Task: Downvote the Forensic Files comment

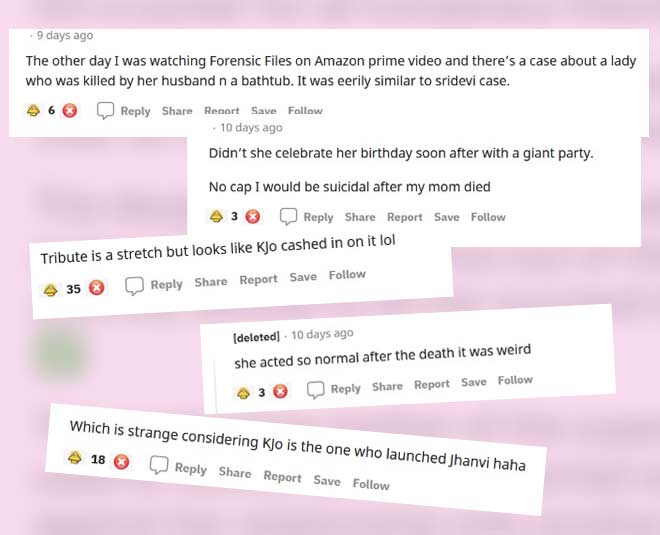Action: 69,110
